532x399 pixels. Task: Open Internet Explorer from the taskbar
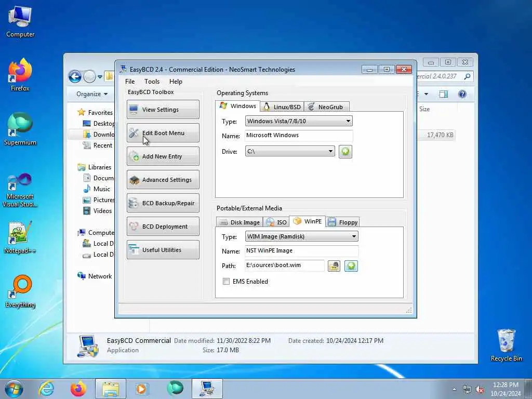[46, 389]
